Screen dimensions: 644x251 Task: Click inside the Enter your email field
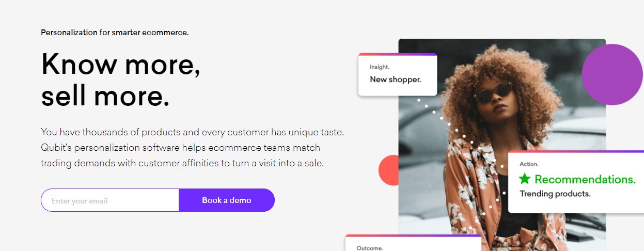point(110,200)
